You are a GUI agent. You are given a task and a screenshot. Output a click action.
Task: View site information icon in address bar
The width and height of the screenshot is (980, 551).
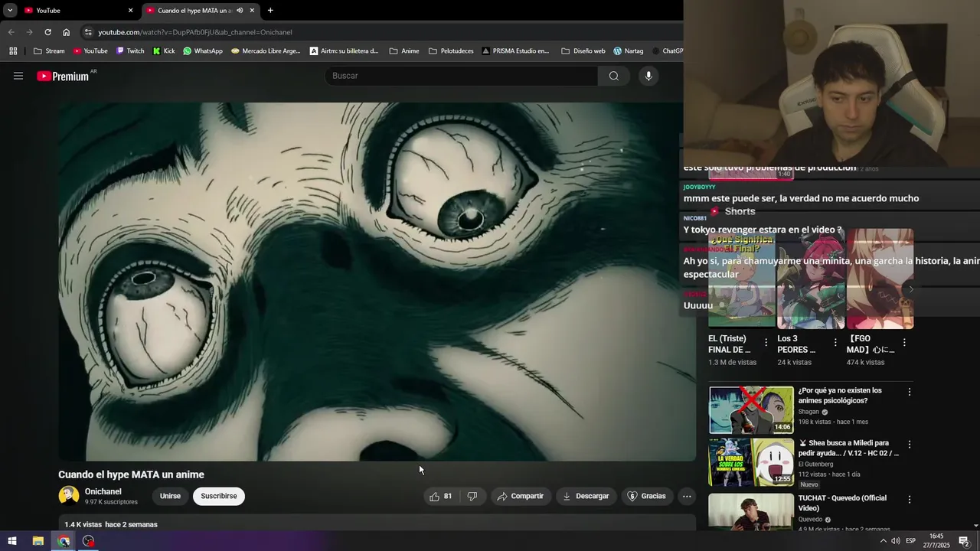click(88, 32)
